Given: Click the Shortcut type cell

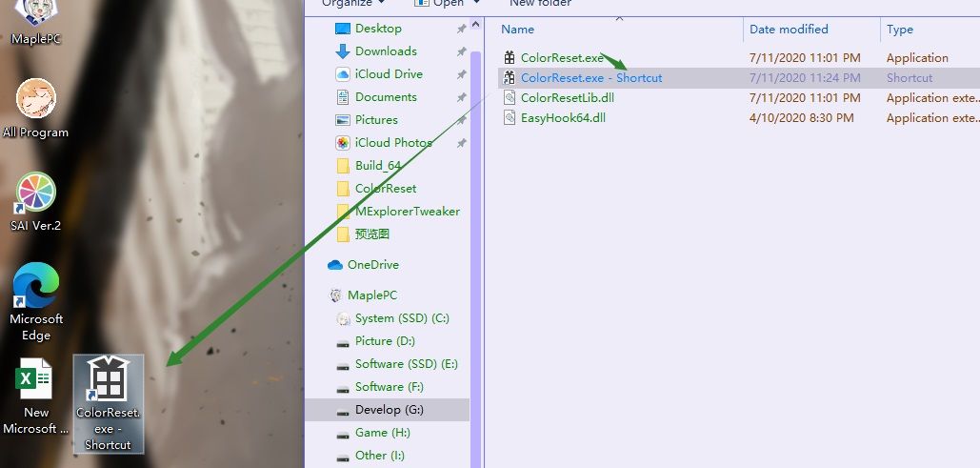Looking at the screenshot, I should pos(910,77).
